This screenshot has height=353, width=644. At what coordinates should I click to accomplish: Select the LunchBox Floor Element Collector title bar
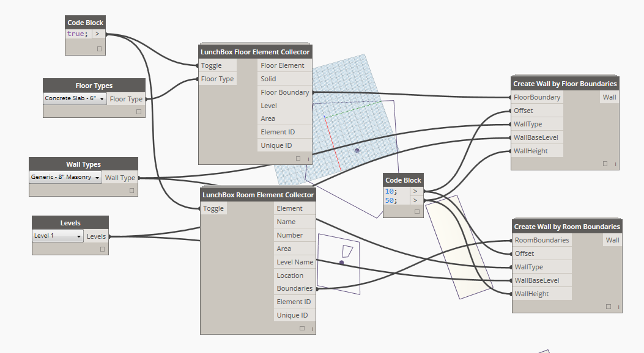click(x=255, y=52)
